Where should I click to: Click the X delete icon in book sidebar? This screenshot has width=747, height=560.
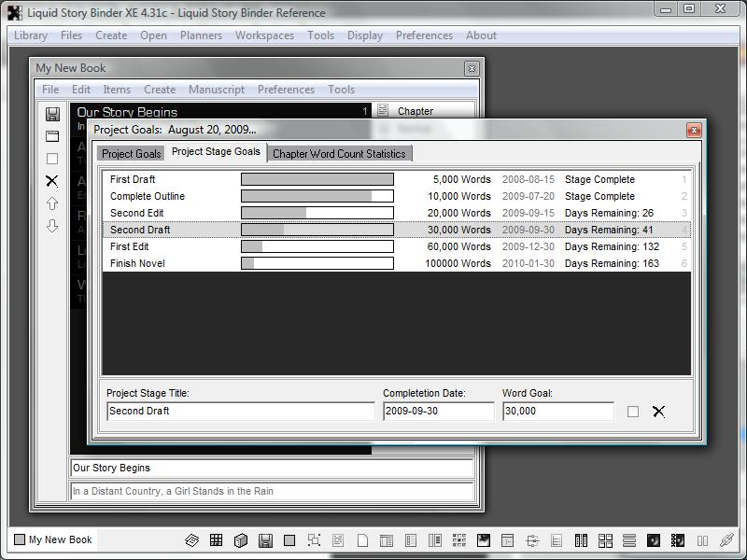pos(52,181)
